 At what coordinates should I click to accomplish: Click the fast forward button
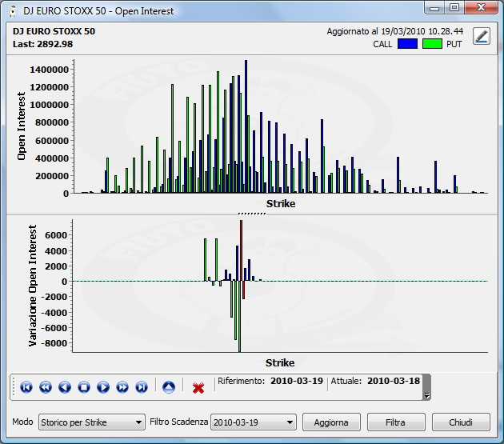point(122,387)
